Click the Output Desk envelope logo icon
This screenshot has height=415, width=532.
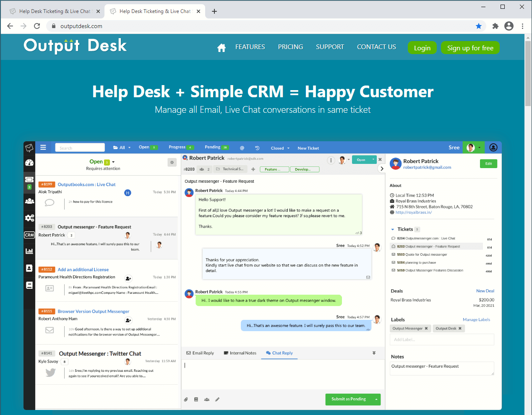(x=29, y=148)
